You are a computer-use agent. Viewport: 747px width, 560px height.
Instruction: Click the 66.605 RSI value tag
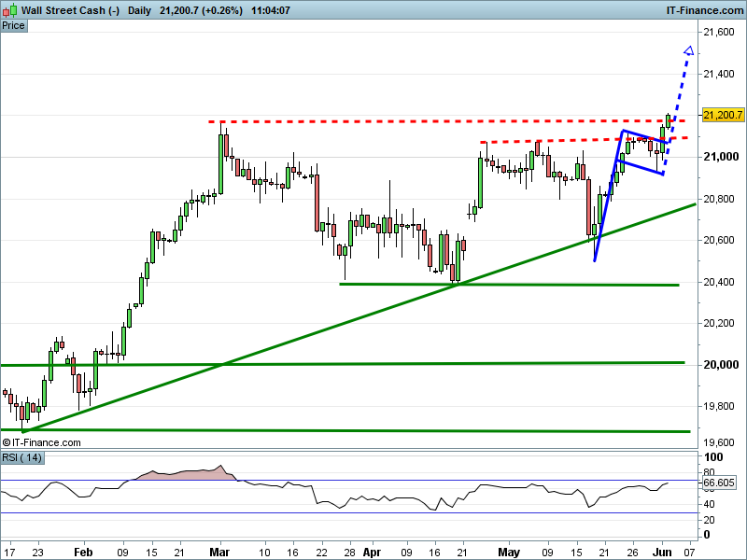pos(718,483)
